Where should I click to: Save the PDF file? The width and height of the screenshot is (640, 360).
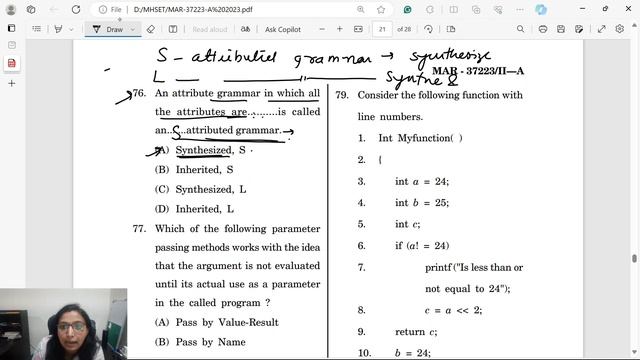click(x=561, y=29)
